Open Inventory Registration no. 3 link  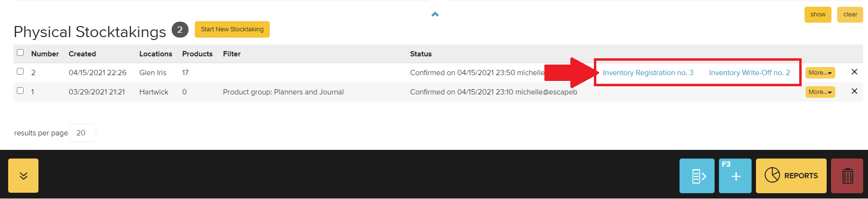tap(648, 73)
